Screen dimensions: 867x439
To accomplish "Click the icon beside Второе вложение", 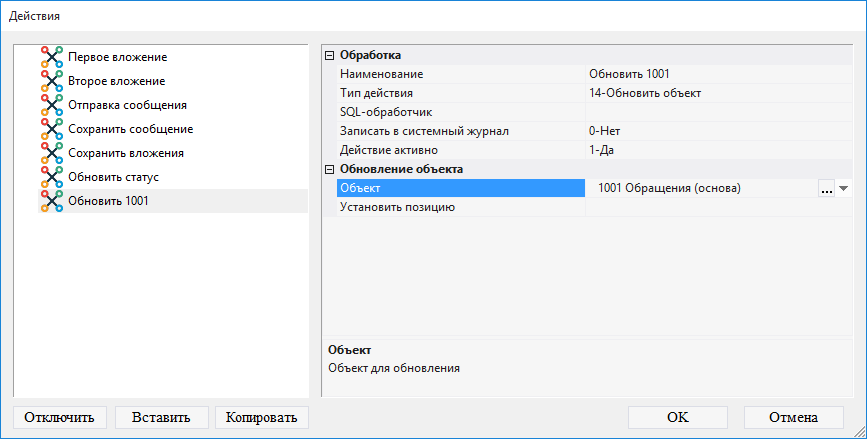I will [52, 81].
